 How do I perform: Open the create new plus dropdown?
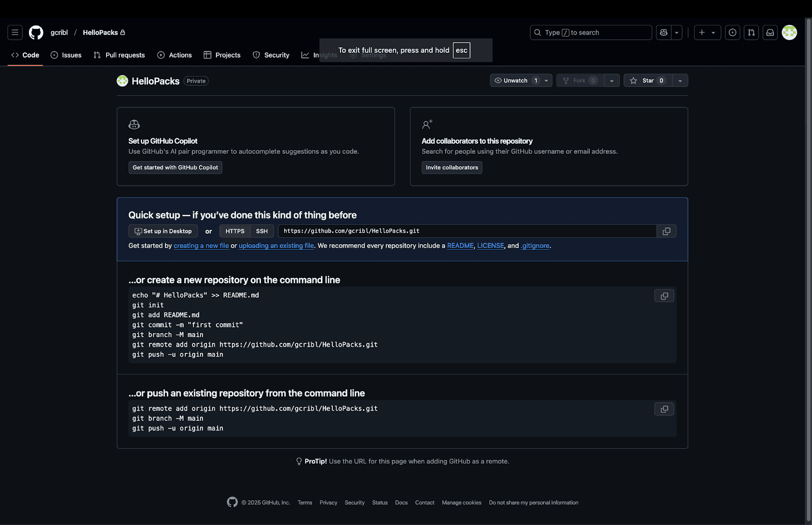tap(707, 32)
